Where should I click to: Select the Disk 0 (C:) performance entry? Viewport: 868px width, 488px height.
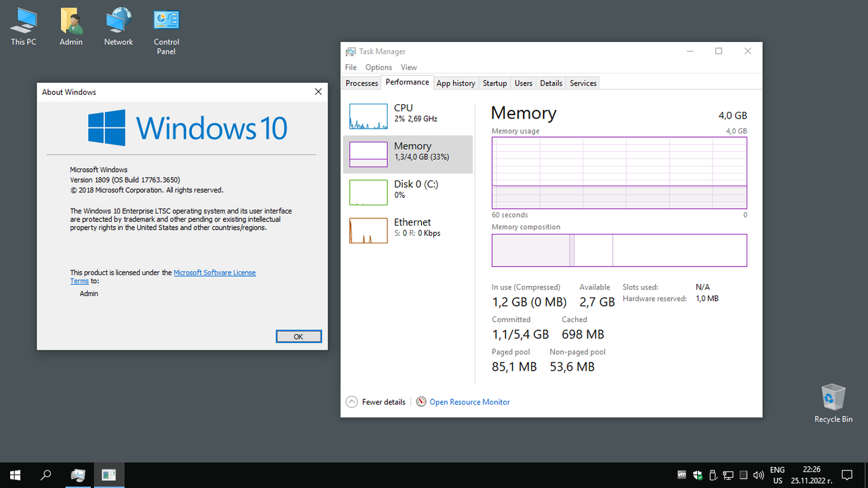[408, 192]
